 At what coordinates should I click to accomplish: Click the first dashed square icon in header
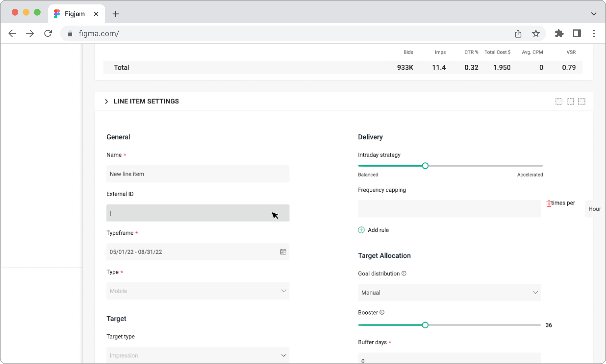pos(559,101)
